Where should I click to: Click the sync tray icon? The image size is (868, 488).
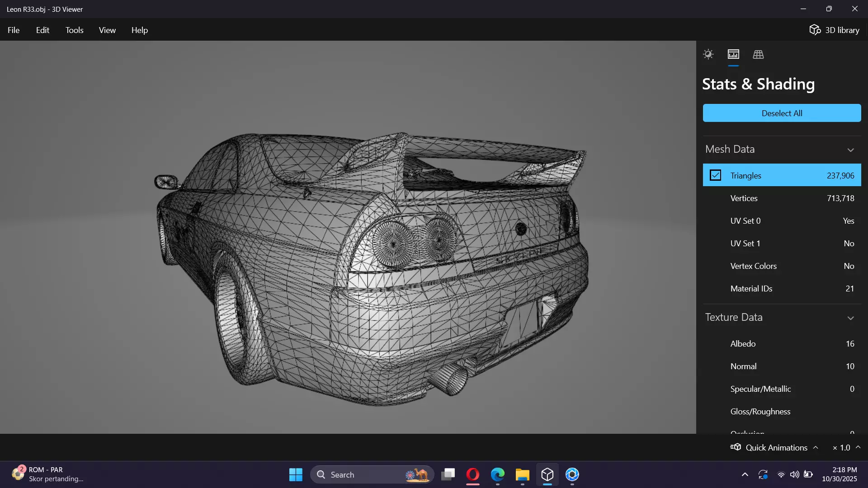coord(763,474)
